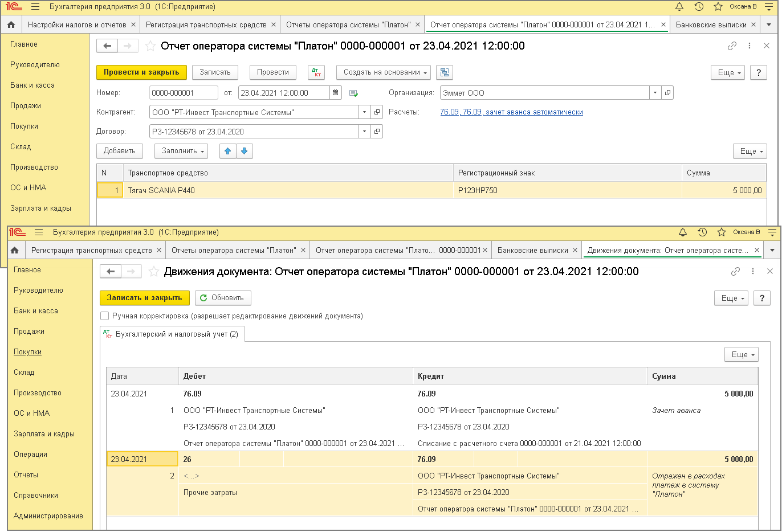Open Договор record via open icon
The image size is (782, 532).
[x=377, y=132]
